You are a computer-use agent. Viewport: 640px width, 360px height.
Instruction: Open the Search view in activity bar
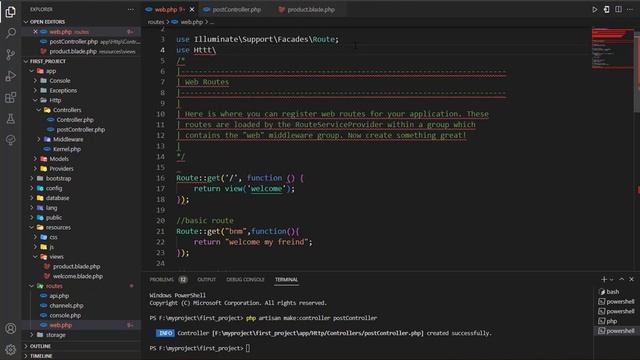click(11, 33)
